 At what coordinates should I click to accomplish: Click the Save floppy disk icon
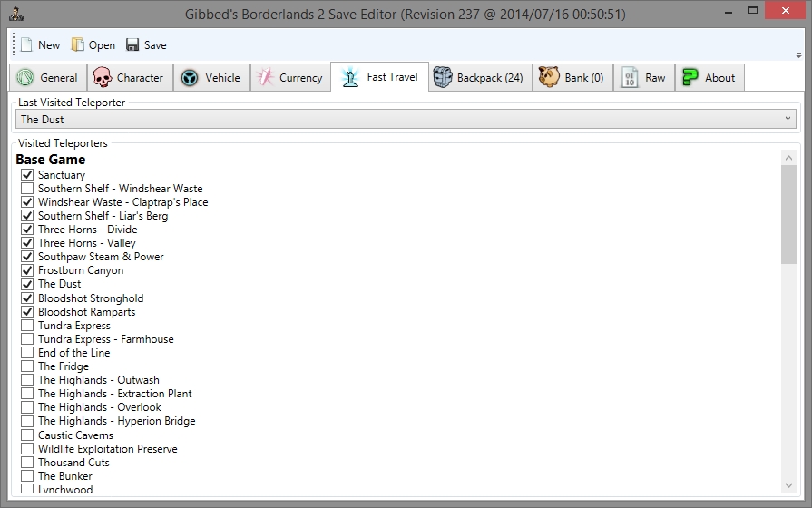point(132,45)
